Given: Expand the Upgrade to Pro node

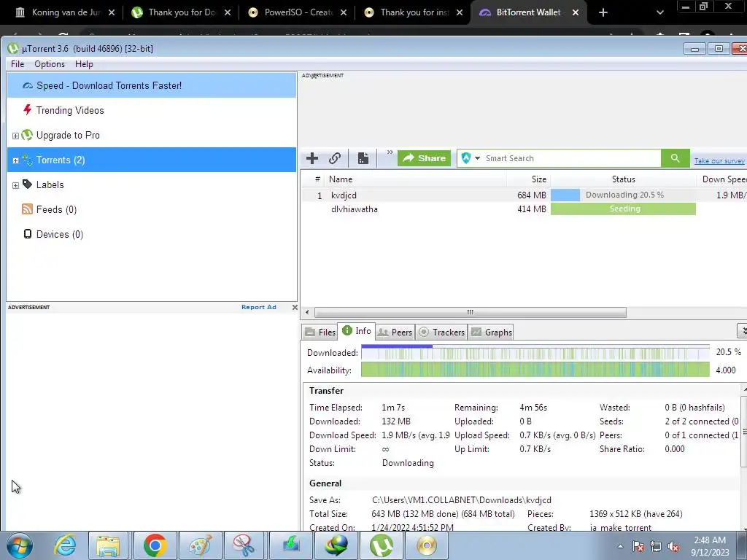Looking at the screenshot, I should point(15,136).
